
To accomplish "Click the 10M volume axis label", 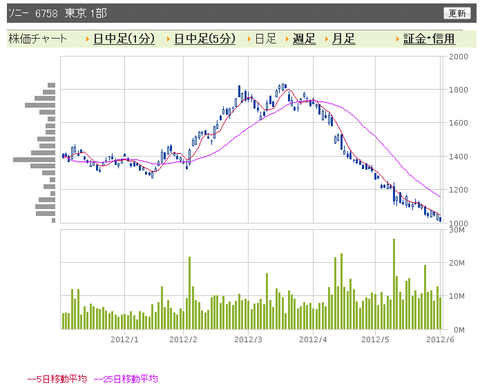I will pos(457,296).
